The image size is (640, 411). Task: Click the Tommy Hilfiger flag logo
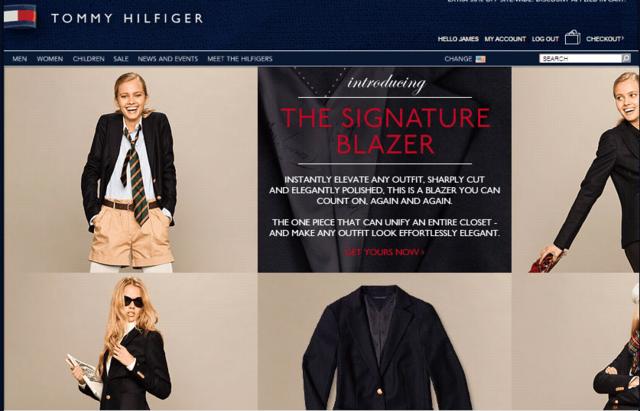tap(20, 16)
